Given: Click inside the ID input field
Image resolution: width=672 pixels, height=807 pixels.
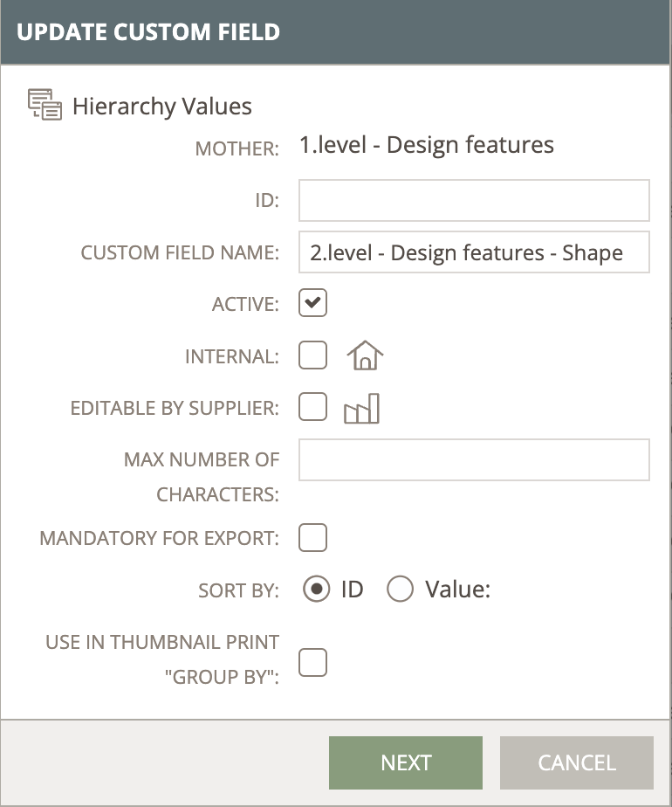Looking at the screenshot, I should [474, 200].
